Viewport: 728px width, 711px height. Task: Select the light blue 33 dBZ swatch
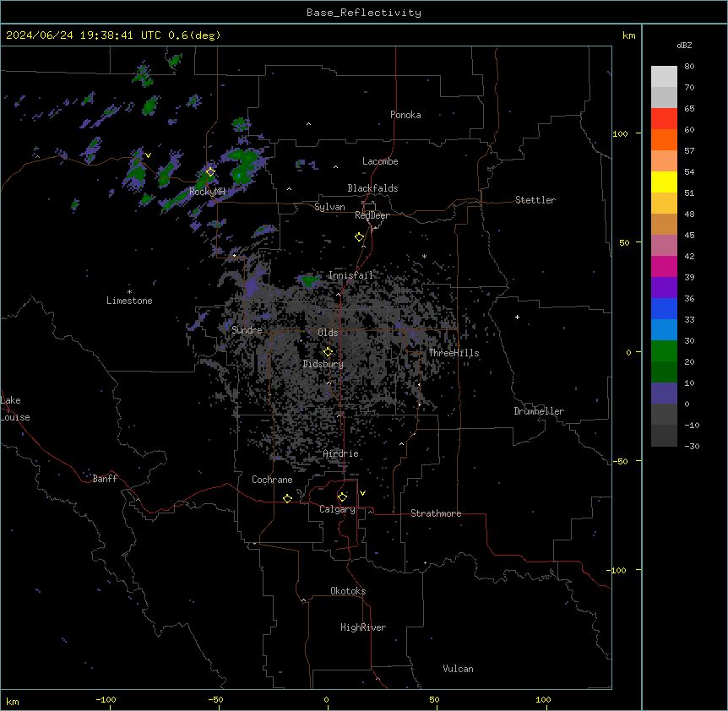(x=664, y=329)
